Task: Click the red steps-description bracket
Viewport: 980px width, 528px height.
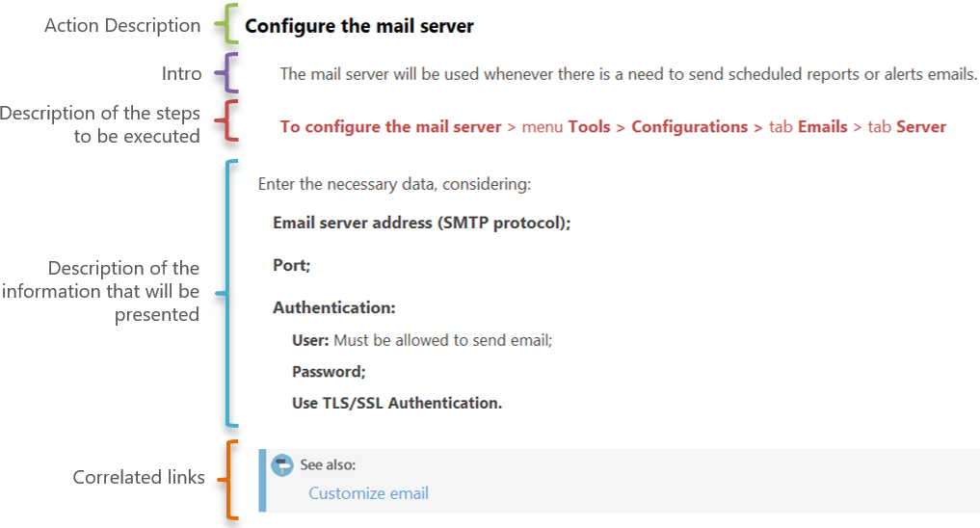Action: click(224, 121)
